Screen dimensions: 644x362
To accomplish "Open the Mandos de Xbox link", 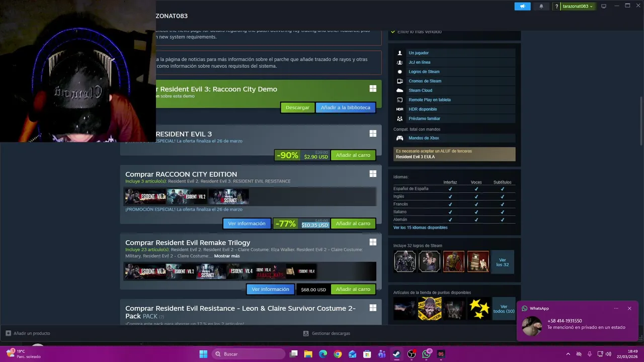I will [424, 138].
